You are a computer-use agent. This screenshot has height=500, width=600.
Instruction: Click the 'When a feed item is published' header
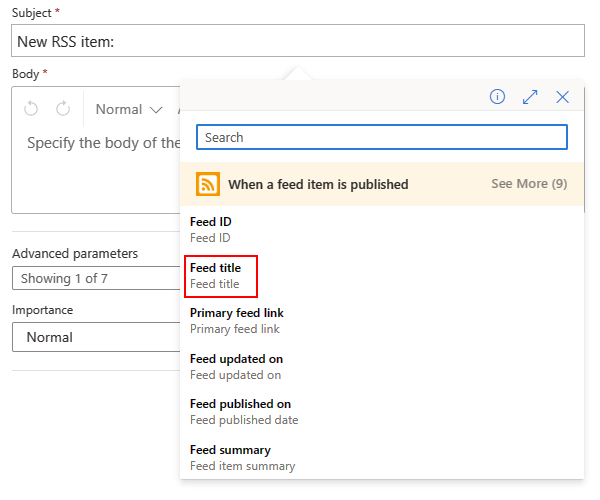[x=318, y=184]
